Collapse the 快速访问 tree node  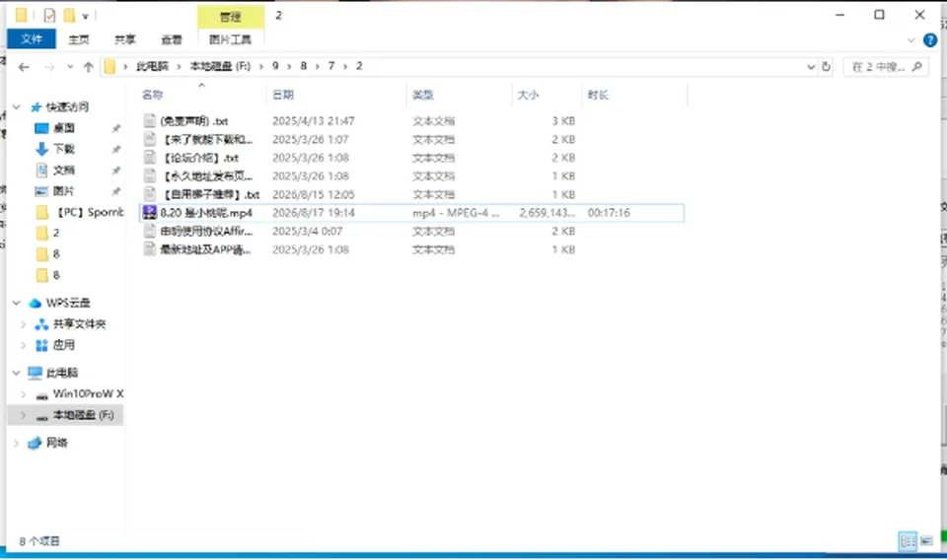point(17,107)
